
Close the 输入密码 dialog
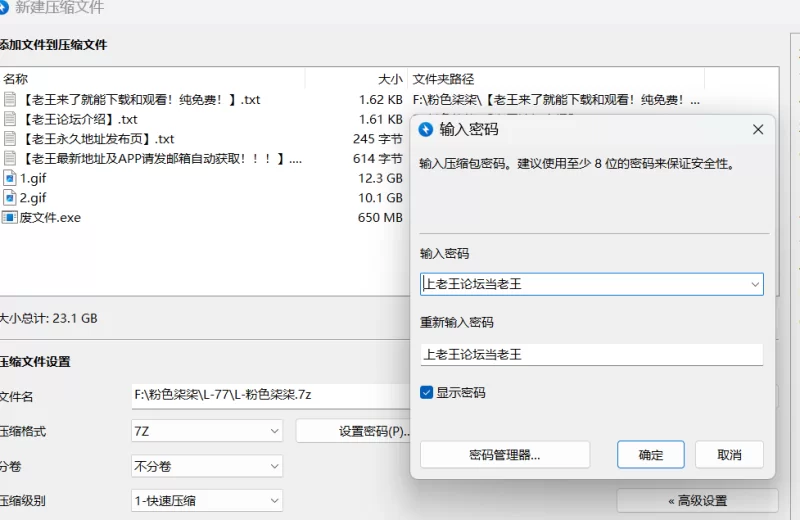point(758,129)
